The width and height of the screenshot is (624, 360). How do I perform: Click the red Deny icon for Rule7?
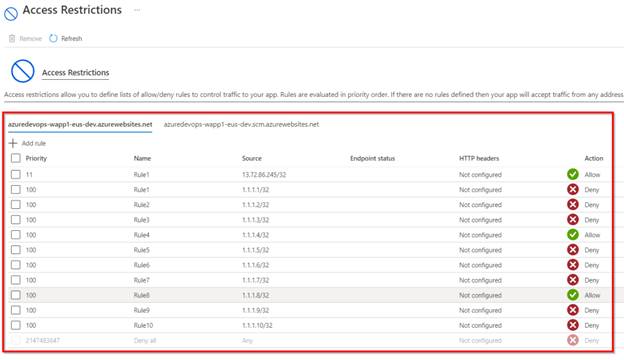[x=573, y=280]
